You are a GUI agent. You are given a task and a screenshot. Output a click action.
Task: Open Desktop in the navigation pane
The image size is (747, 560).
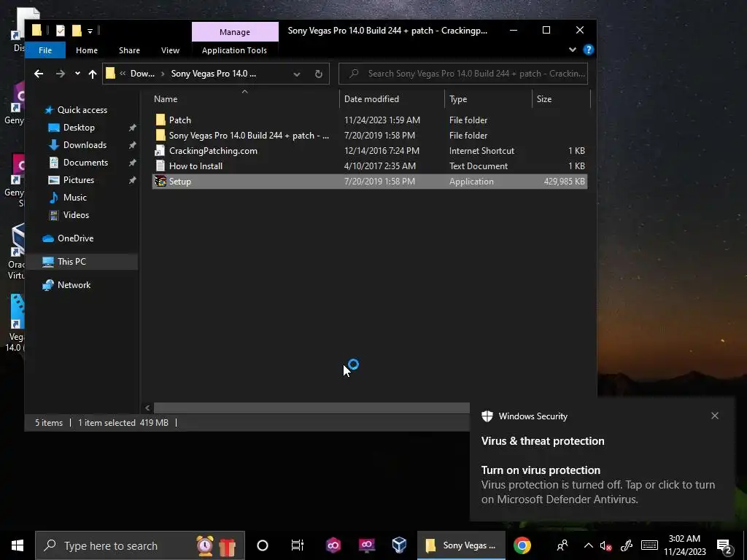79,128
